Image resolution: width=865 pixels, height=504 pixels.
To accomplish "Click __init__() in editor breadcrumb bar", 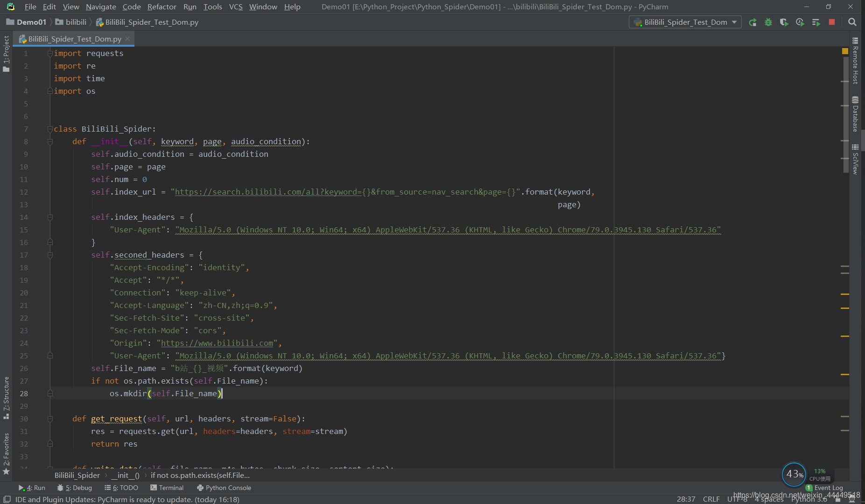I will coord(125,475).
